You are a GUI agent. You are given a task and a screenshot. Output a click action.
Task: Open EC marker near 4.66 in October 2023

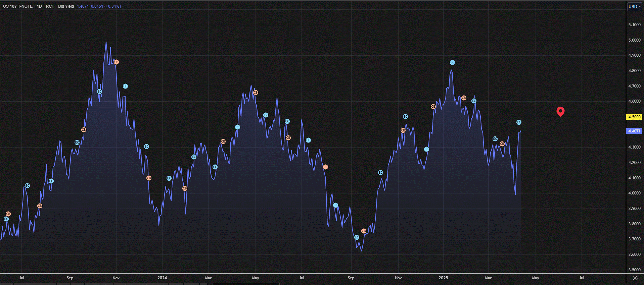[x=99, y=92]
